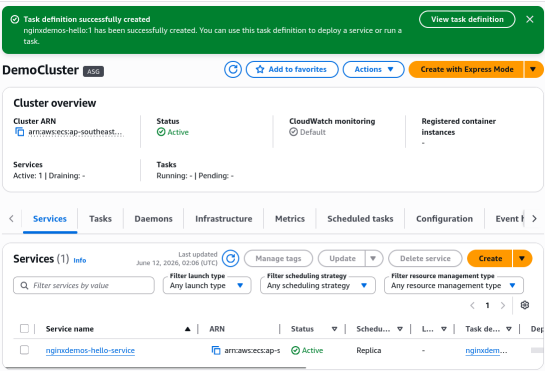The height and width of the screenshot is (371, 545).
Task: Click Manage tags button
Action: 278,258
